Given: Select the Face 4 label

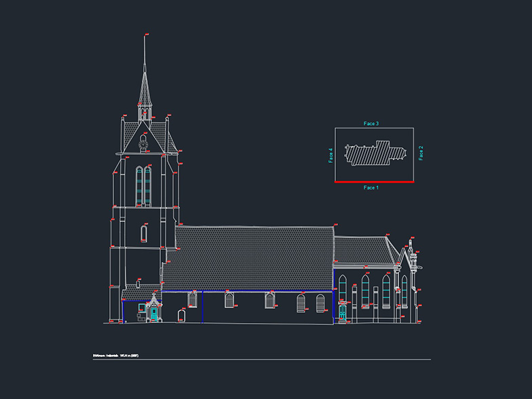Looking at the screenshot, I should [331, 155].
